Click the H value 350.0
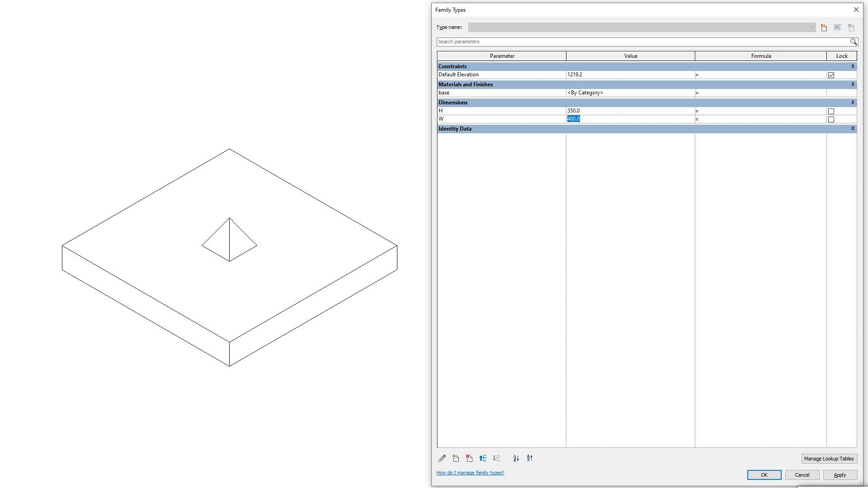Viewport: 868px width, 488px height. pyautogui.click(x=630, y=111)
